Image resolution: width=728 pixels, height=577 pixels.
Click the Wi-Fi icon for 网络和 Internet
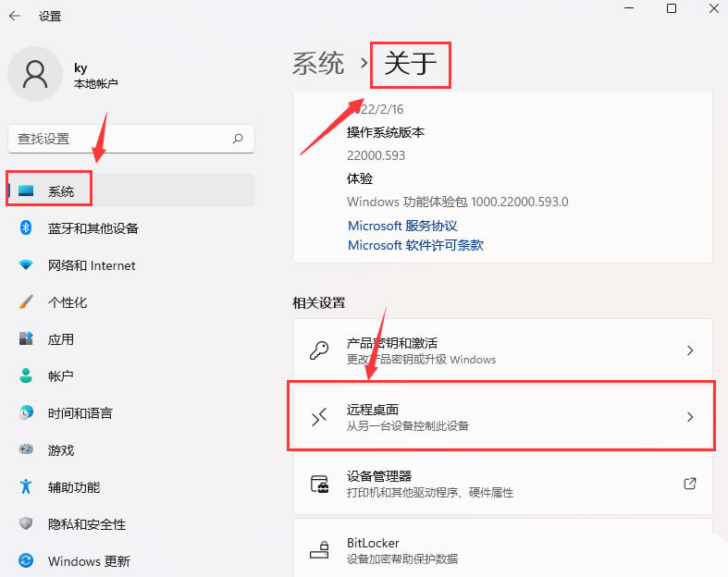coord(26,264)
